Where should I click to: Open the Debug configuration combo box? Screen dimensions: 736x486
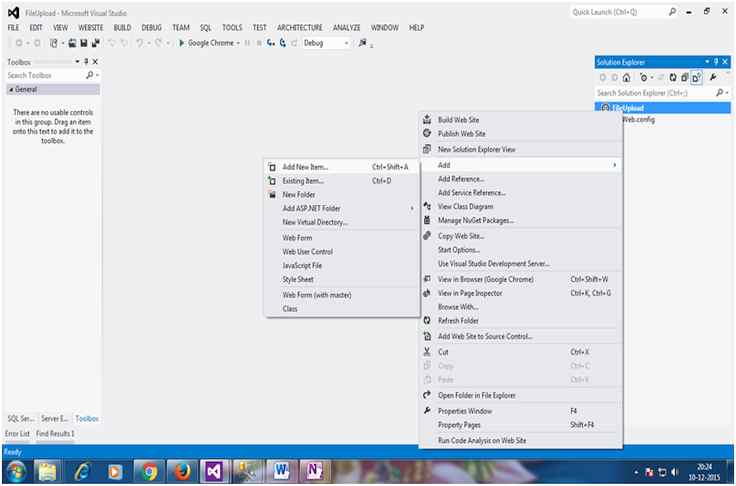pos(326,43)
